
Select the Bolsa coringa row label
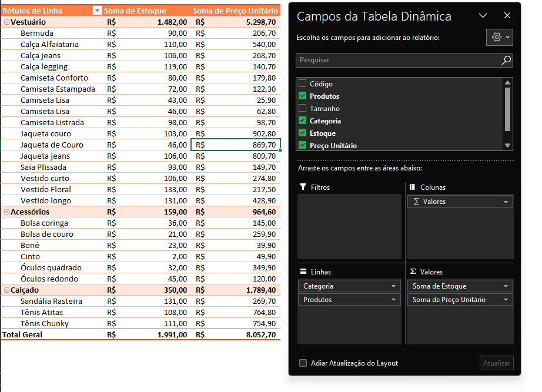coord(44,223)
